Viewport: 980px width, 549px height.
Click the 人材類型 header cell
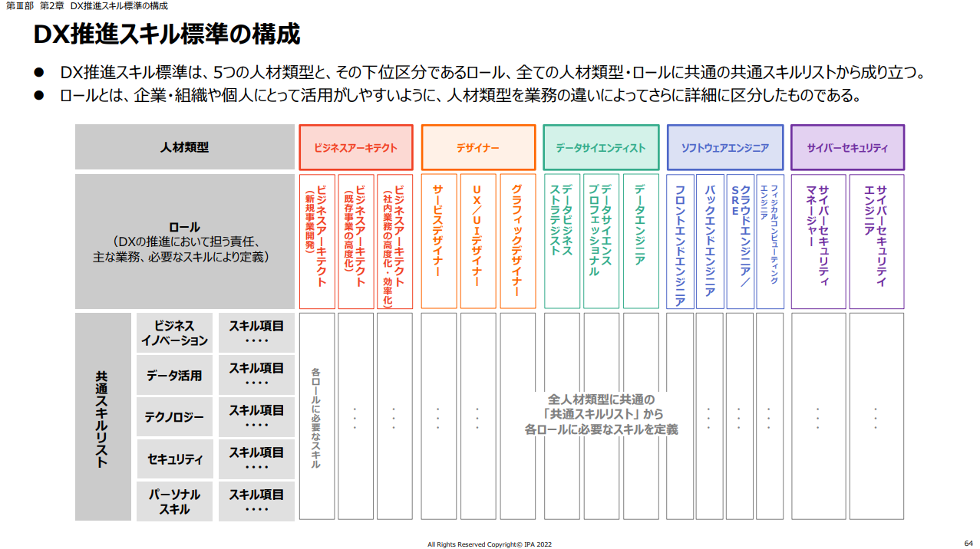[x=184, y=146]
